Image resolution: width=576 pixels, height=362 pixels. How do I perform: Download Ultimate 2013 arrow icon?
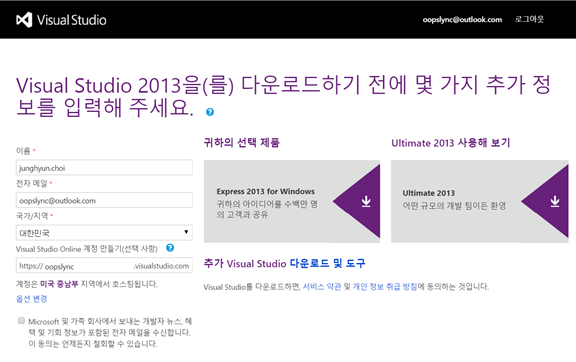click(555, 201)
